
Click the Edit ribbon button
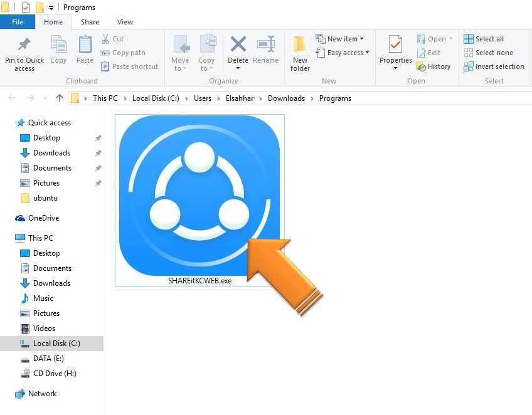click(x=428, y=53)
